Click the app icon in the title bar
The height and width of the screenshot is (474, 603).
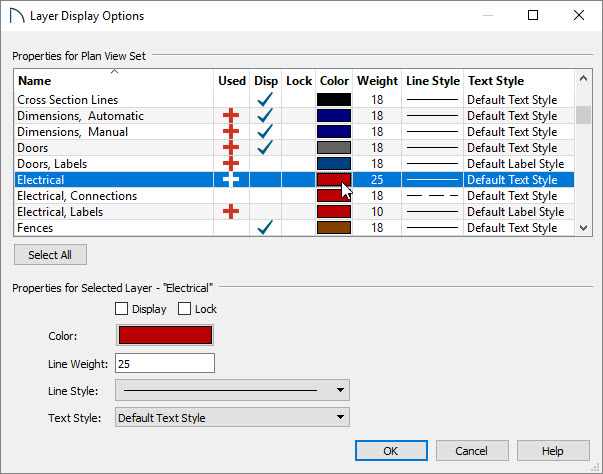[17, 16]
